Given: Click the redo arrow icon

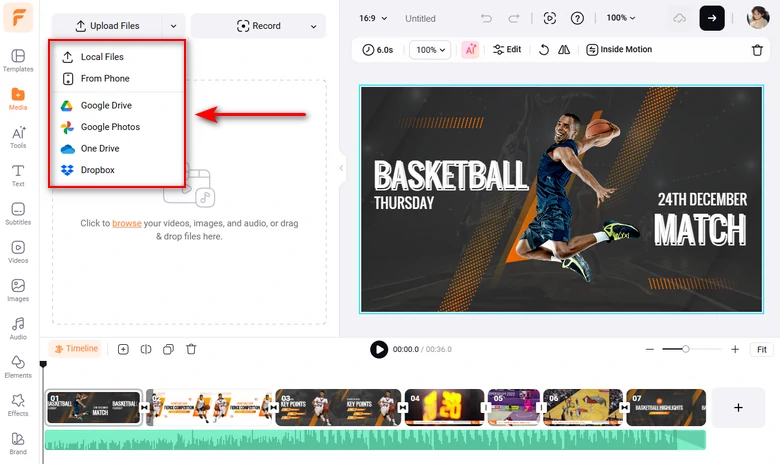Looking at the screenshot, I should [x=513, y=18].
